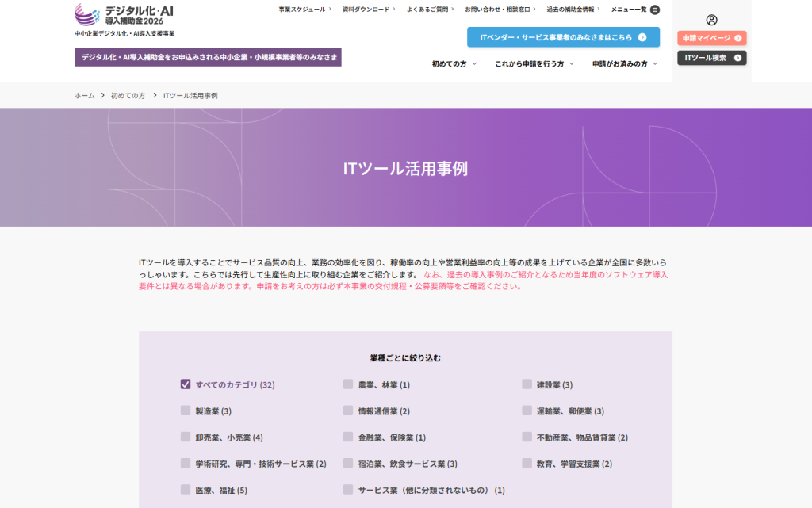812x508 pixels.
Task: Click the arrow icon on 申請マイページ button
Action: point(737,37)
